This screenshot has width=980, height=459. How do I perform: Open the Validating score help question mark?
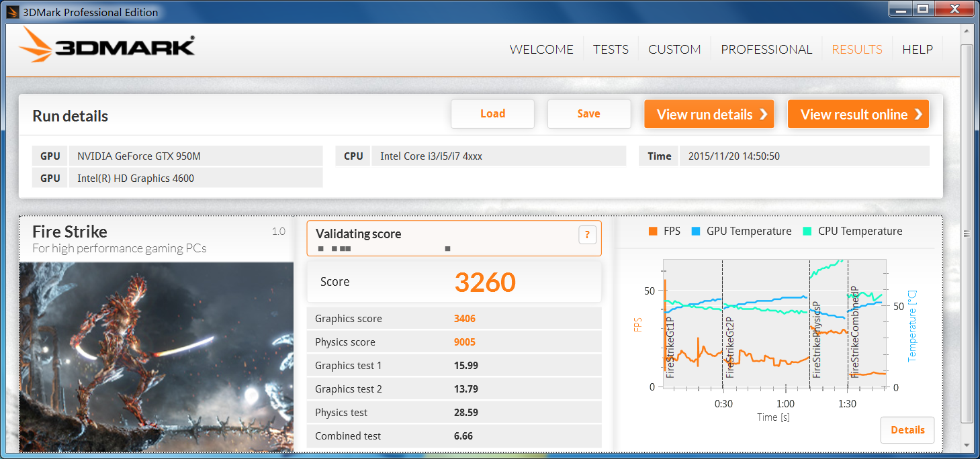(x=587, y=235)
